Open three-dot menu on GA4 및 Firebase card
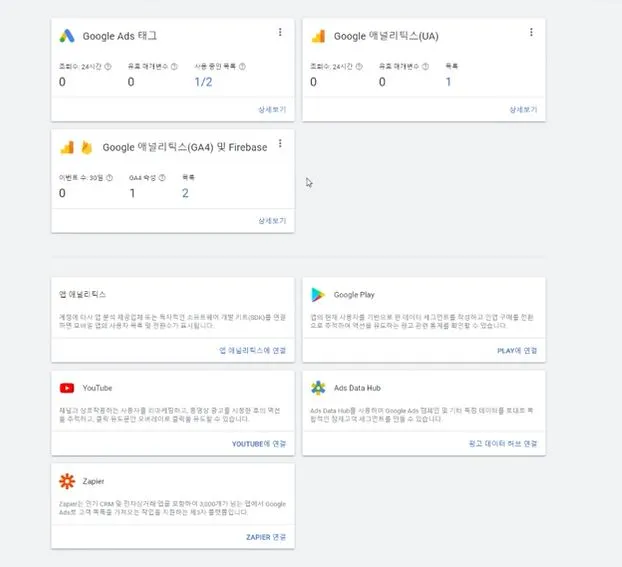The width and height of the screenshot is (622, 567). pyautogui.click(x=280, y=143)
